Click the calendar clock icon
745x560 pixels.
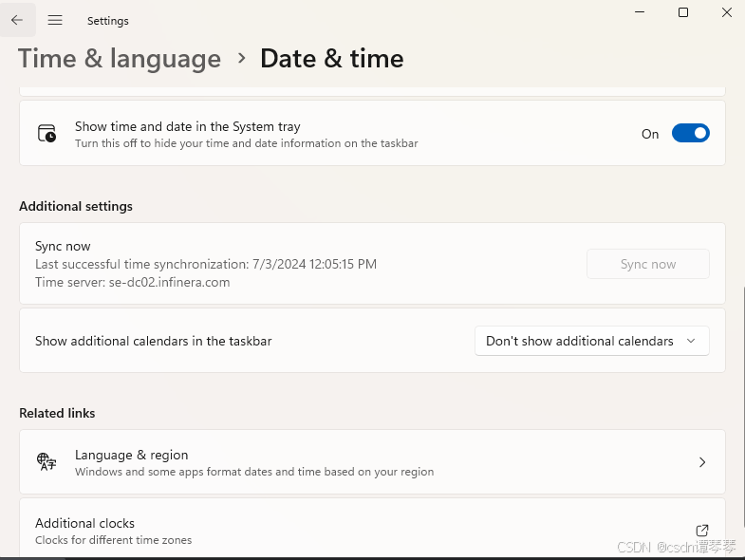click(x=47, y=134)
